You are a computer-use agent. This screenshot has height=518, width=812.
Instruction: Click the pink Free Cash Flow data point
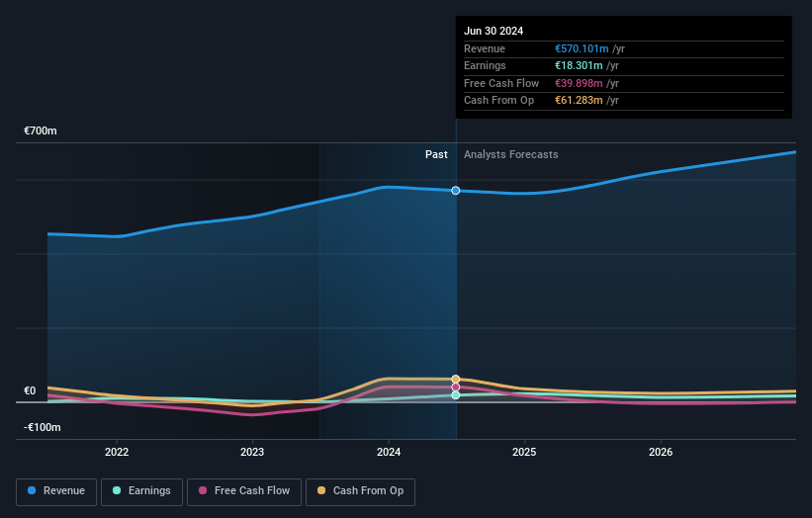click(456, 388)
